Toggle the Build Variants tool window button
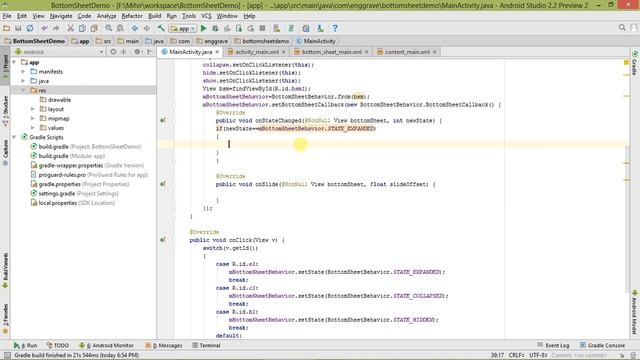Screen dimensions: 640x360 coord(5,270)
